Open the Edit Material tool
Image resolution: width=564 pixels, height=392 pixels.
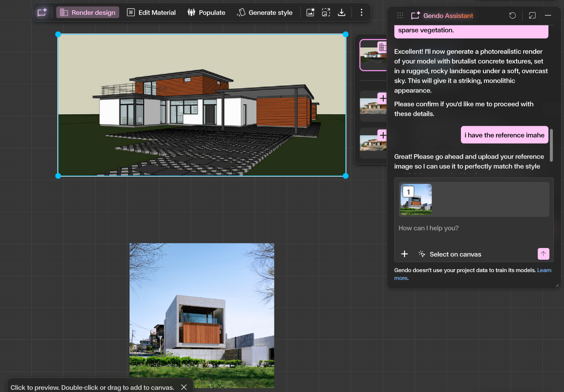point(151,12)
